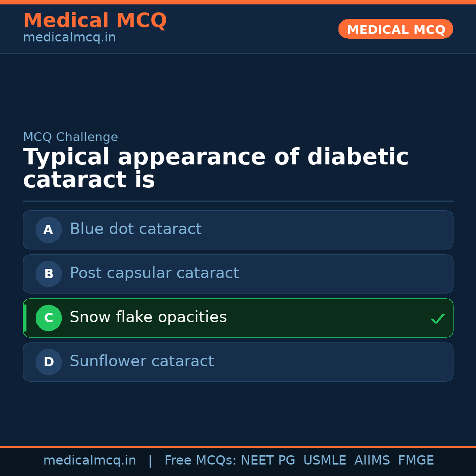Click the Free MCQs footer text
476x476 pixels.
(x=201, y=461)
